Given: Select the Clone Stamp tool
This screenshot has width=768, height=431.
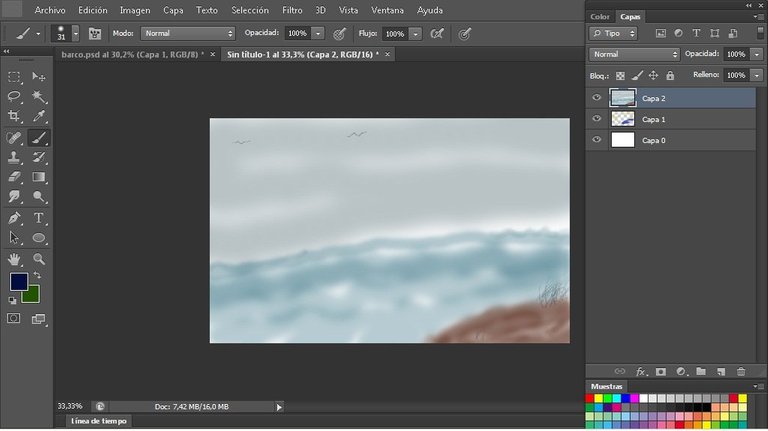Looking at the screenshot, I should pyautogui.click(x=14, y=157).
